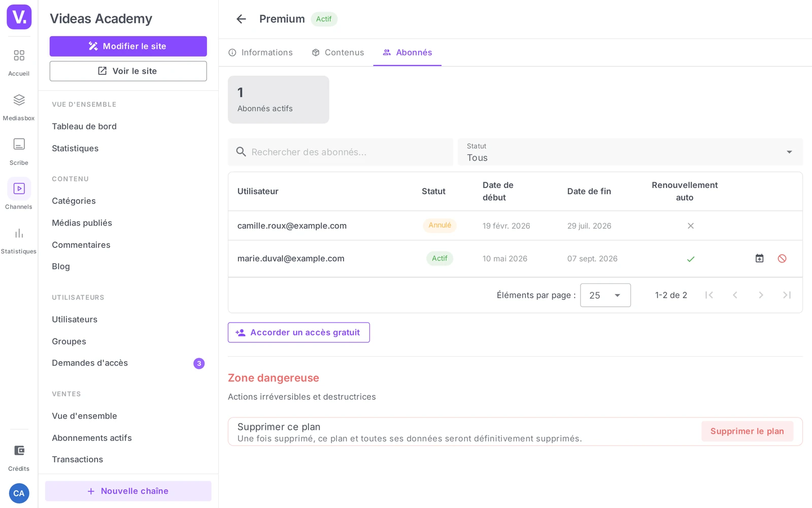
Task: Open Demandes d'accès with badge 3
Action: click(x=128, y=363)
